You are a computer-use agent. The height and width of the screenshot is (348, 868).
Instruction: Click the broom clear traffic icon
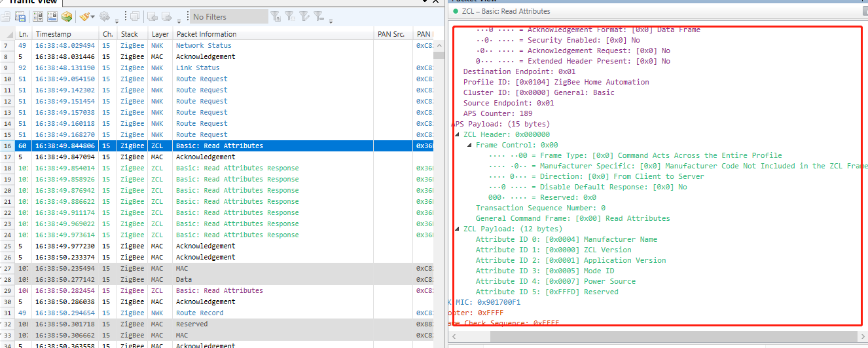[x=84, y=16]
